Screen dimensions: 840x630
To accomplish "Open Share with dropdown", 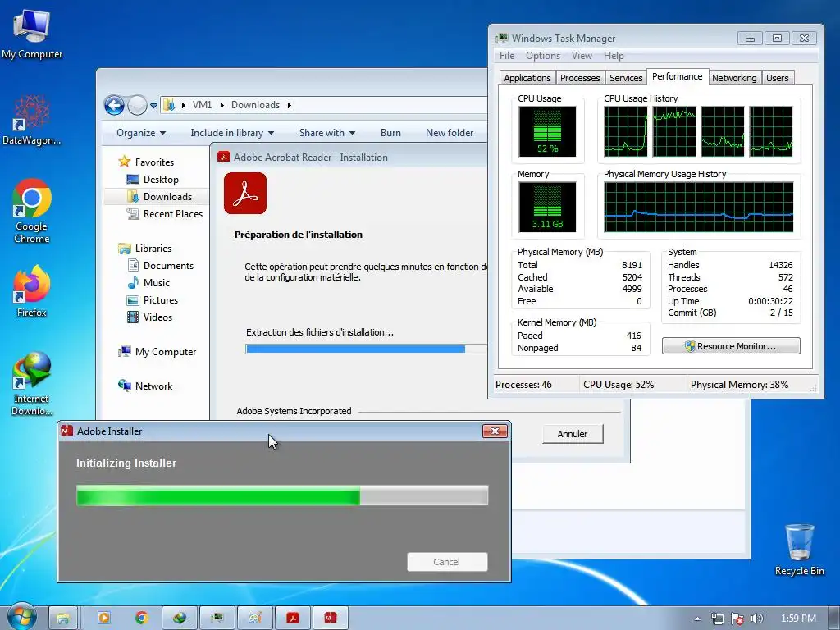I will pyautogui.click(x=327, y=133).
